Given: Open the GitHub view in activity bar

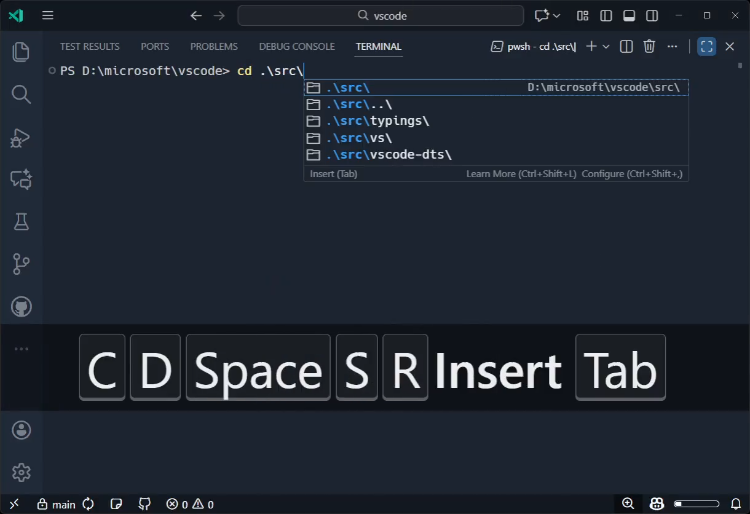Looking at the screenshot, I should pyautogui.click(x=21, y=306).
